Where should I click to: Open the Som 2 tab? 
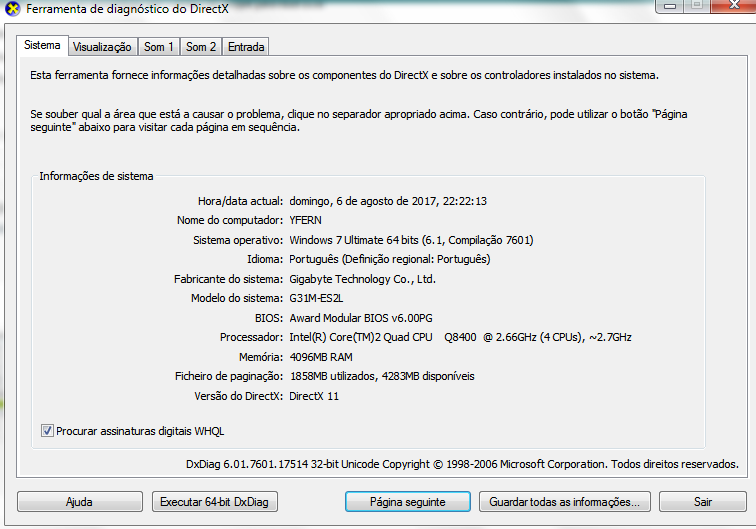(x=201, y=47)
